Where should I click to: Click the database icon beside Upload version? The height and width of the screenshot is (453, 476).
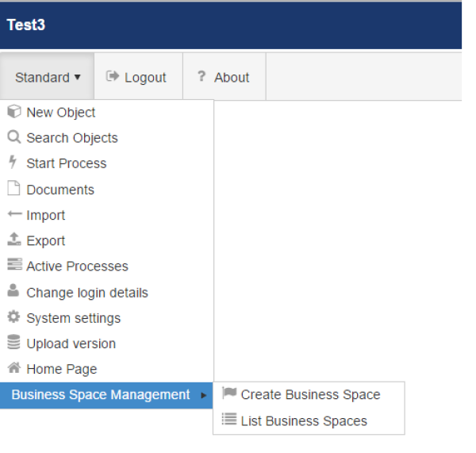(x=13, y=343)
